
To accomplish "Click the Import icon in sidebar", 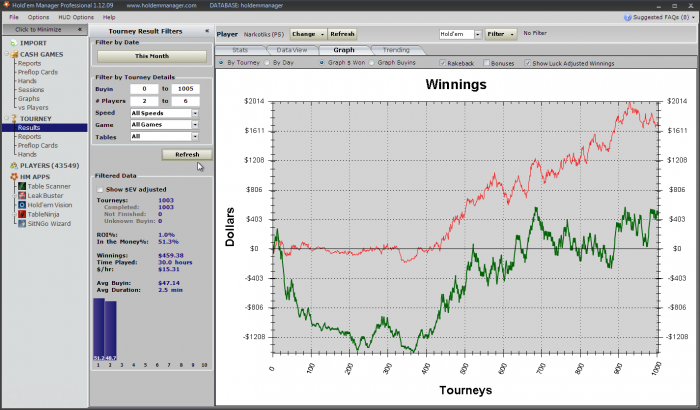I will pyautogui.click(x=13, y=43).
